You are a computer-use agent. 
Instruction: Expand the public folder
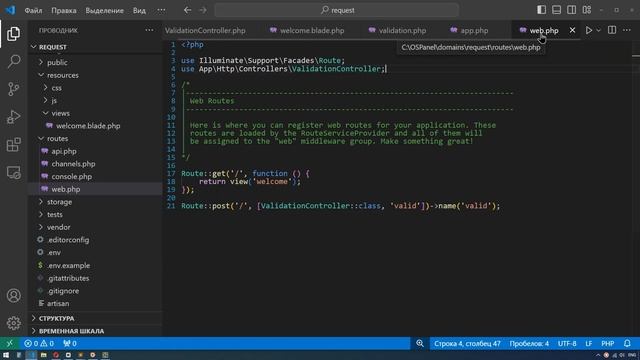57,62
